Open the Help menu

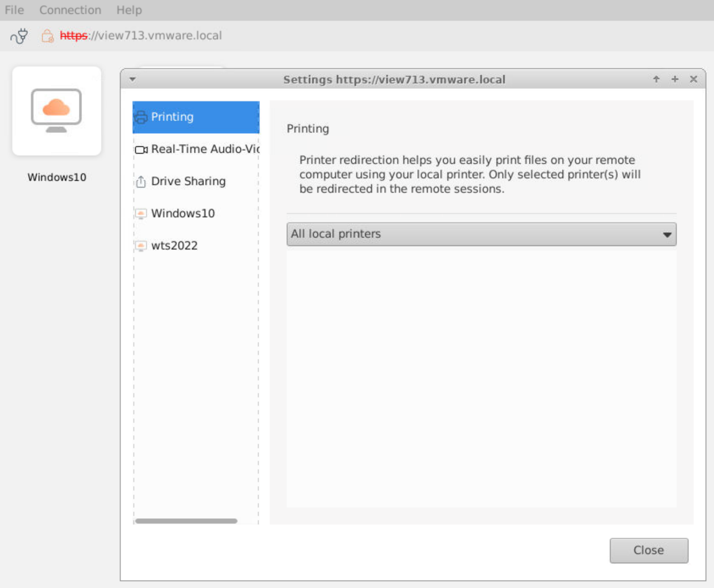click(x=129, y=10)
